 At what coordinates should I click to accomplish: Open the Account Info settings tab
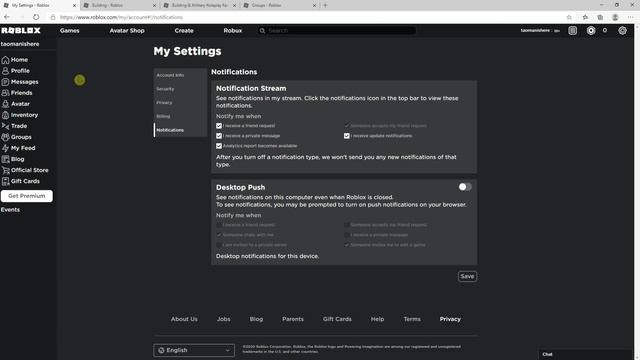(x=170, y=75)
